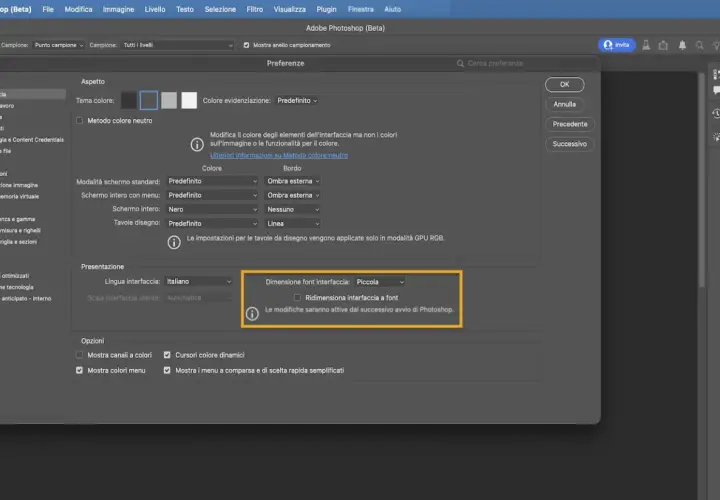The width and height of the screenshot is (720, 500).
Task: Confirm preferences with OK button
Action: click(564, 84)
